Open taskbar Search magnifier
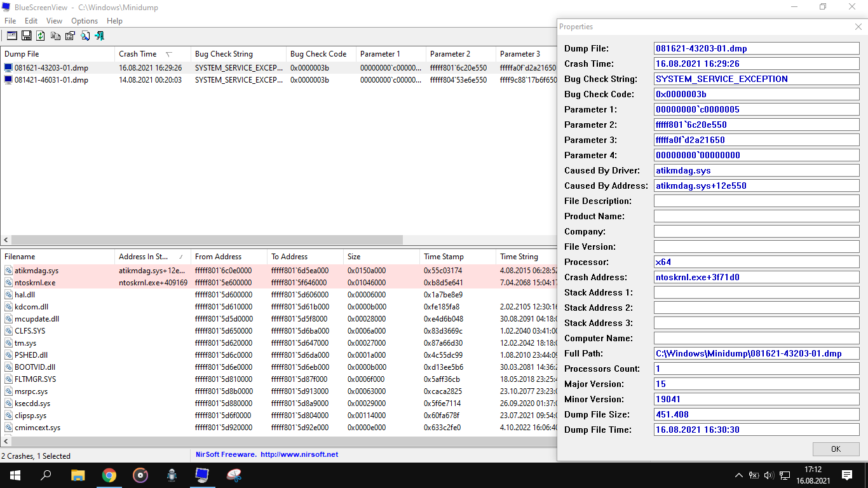The height and width of the screenshot is (488, 868). coord(46,475)
